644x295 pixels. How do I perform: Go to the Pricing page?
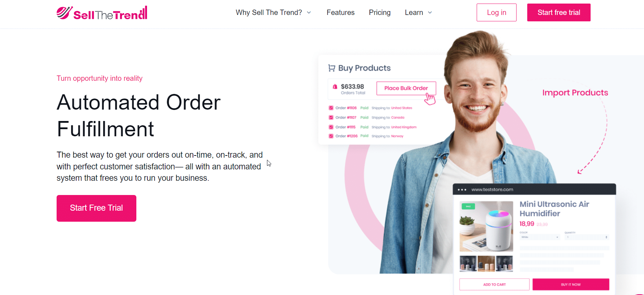point(380,12)
